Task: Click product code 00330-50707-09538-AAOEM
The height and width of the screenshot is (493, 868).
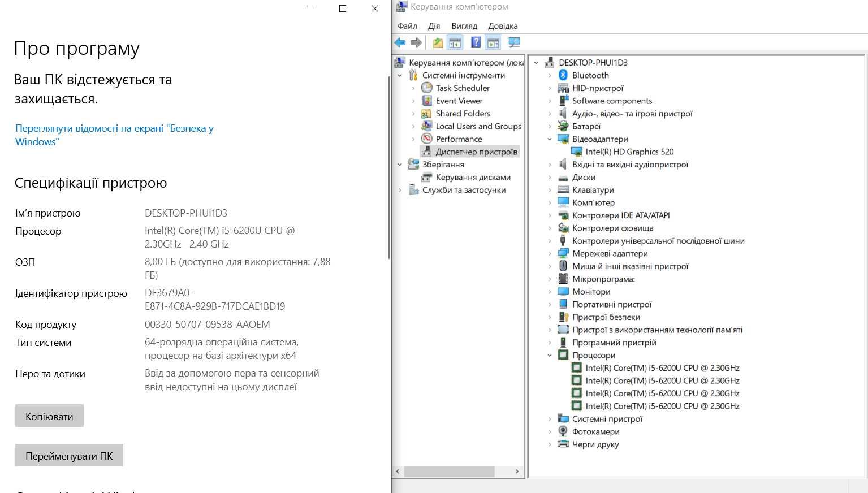Action: (208, 325)
